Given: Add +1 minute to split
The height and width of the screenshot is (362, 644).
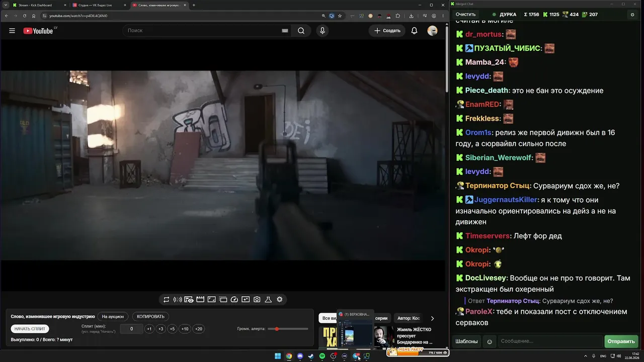Looking at the screenshot, I should (x=149, y=329).
